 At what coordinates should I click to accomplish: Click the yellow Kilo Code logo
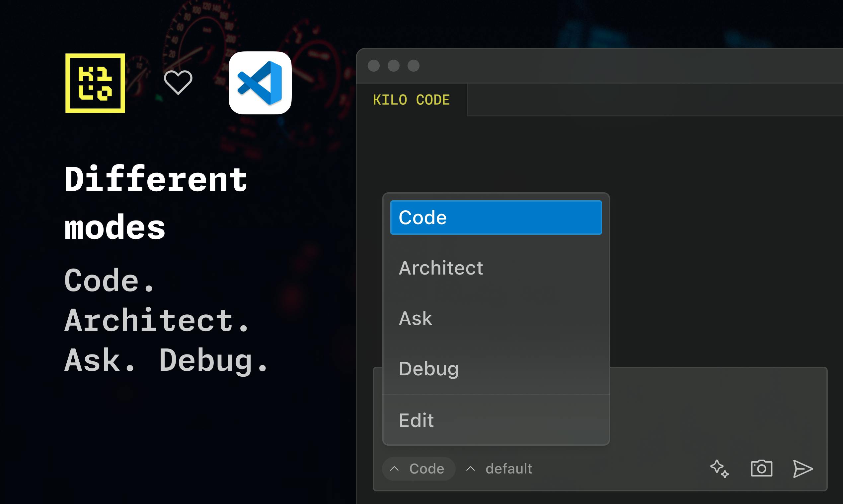[x=95, y=83]
